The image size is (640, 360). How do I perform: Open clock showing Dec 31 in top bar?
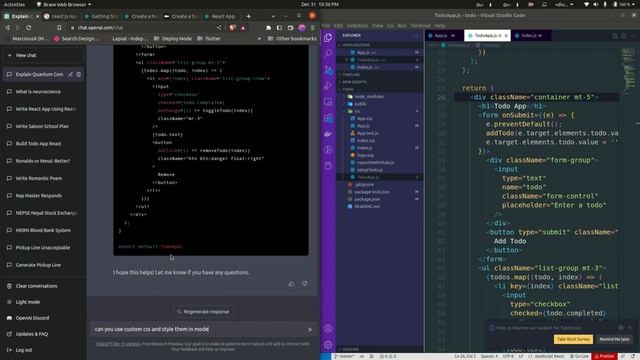[x=320, y=4]
